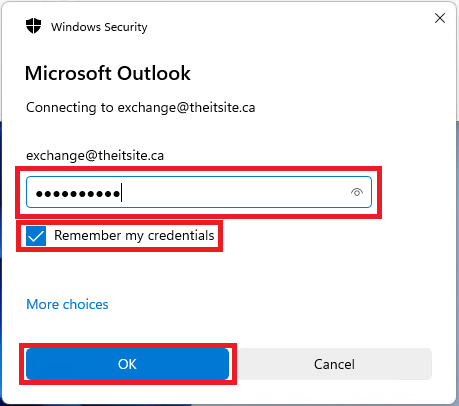Click the word credentials beside the checkbox

(181, 235)
